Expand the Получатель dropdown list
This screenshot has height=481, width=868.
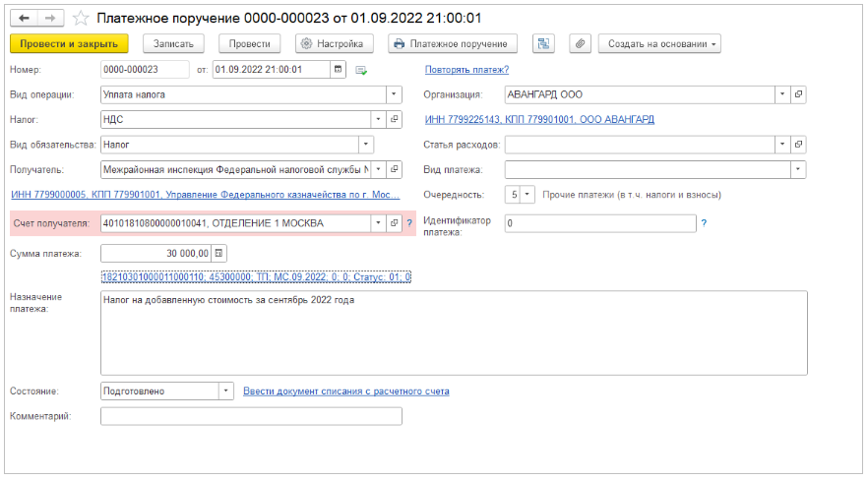point(378,169)
